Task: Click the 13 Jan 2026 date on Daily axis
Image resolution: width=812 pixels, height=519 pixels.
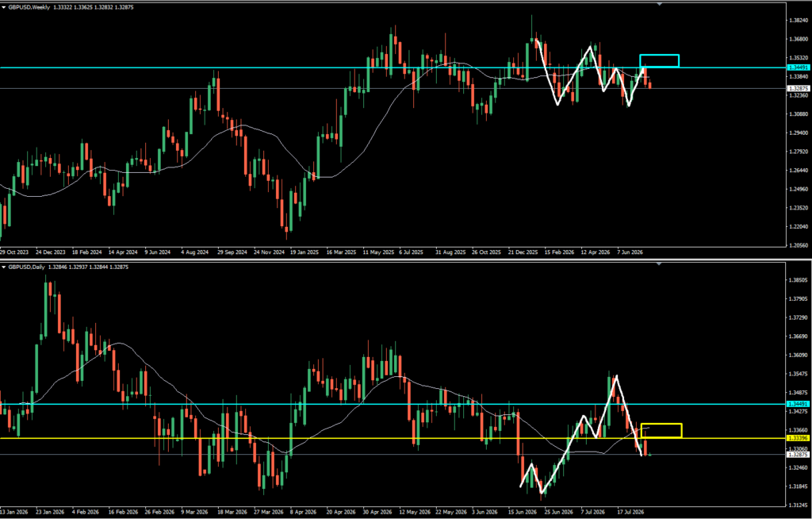Action: pyautogui.click(x=14, y=513)
